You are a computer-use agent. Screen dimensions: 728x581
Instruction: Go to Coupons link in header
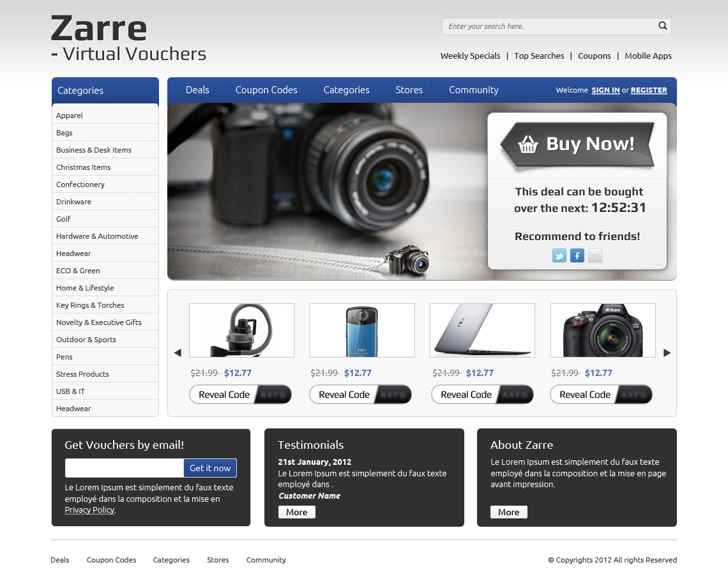coord(595,56)
